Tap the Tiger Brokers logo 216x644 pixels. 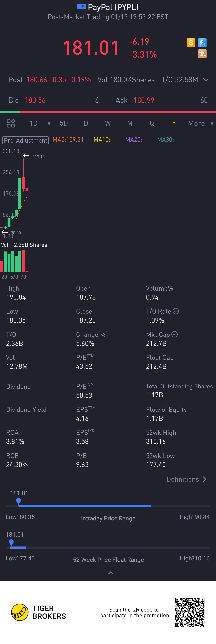(20, 612)
